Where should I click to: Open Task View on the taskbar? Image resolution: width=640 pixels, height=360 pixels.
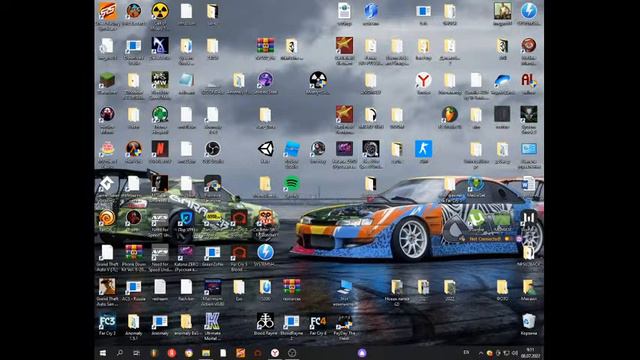pyautogui.click(x=137, y=353)
